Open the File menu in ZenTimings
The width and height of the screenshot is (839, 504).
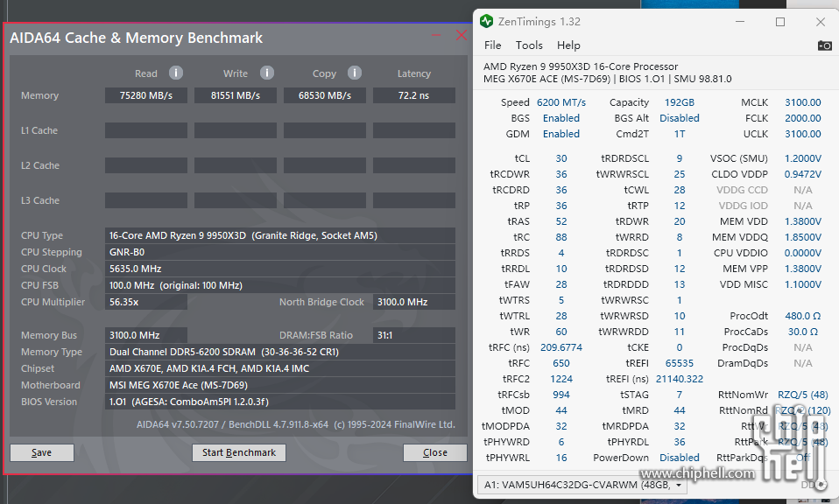492,45
